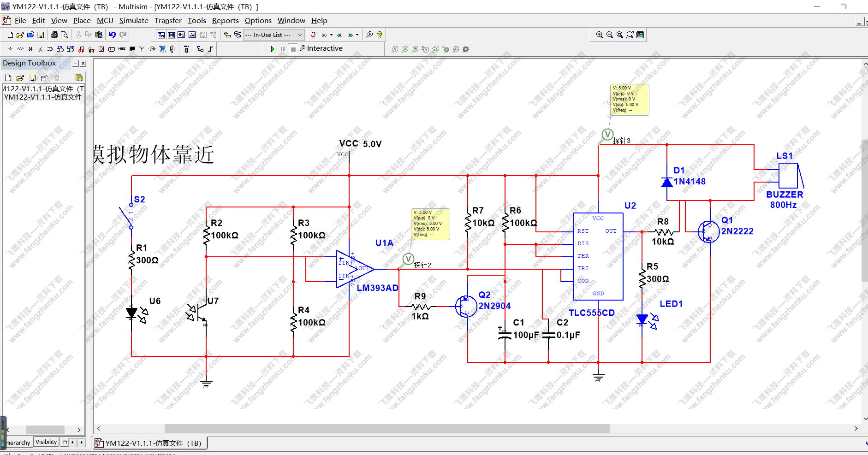868x455 pixels.
Task: Open the Transfer menu
Action: [168, 21]
